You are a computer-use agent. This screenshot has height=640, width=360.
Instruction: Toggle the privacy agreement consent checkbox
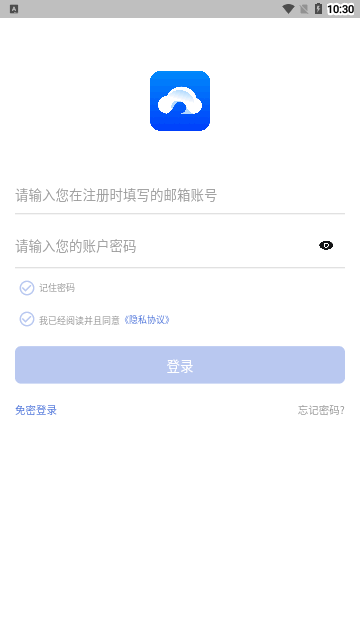tap(27, 319)
